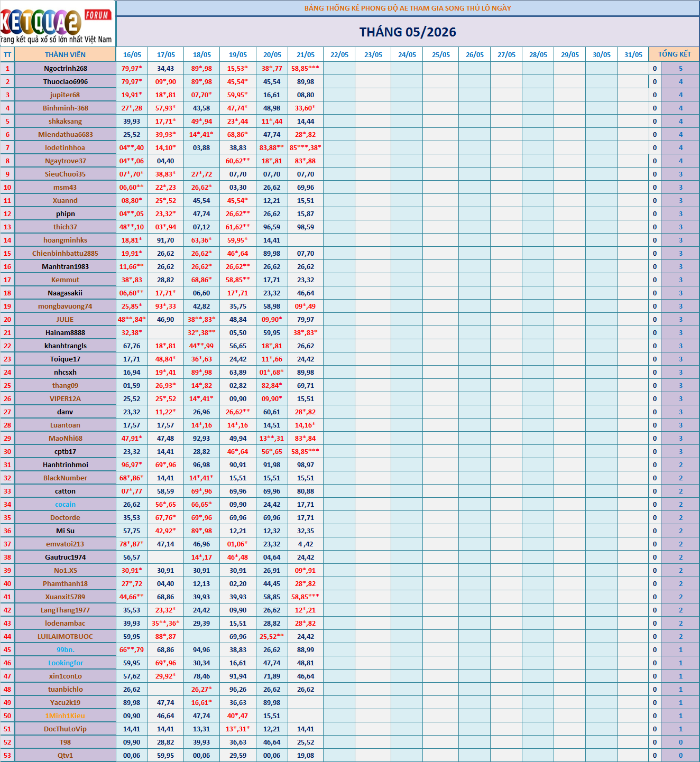Select the "31/05" date column header

(x=633, y=54)
